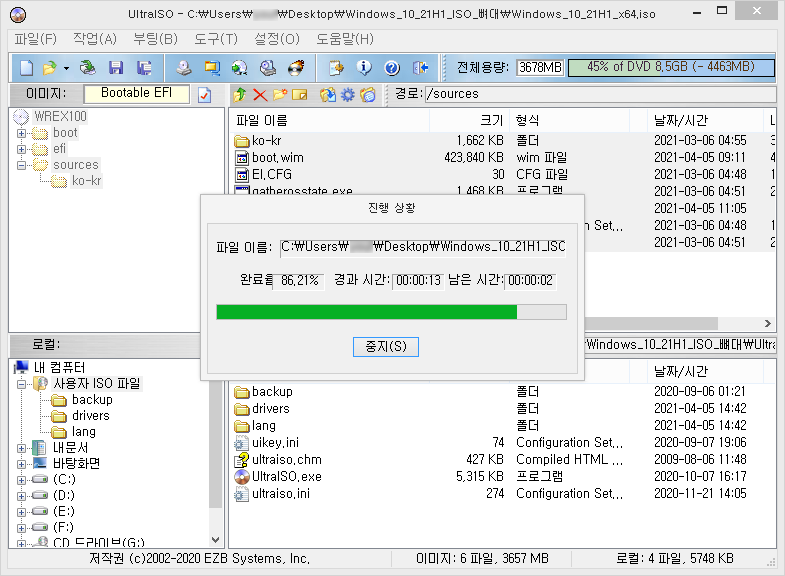Open the 파일(F) menu
The width and height of the screenshot is (785, 576).
point(36,39)
